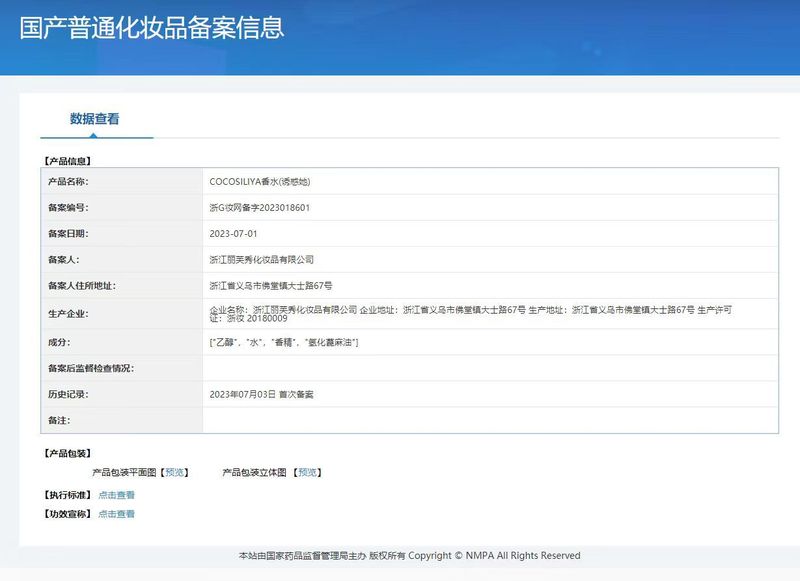
Task: Click the NMPA copyright footer text
Action: coord(409,555)
